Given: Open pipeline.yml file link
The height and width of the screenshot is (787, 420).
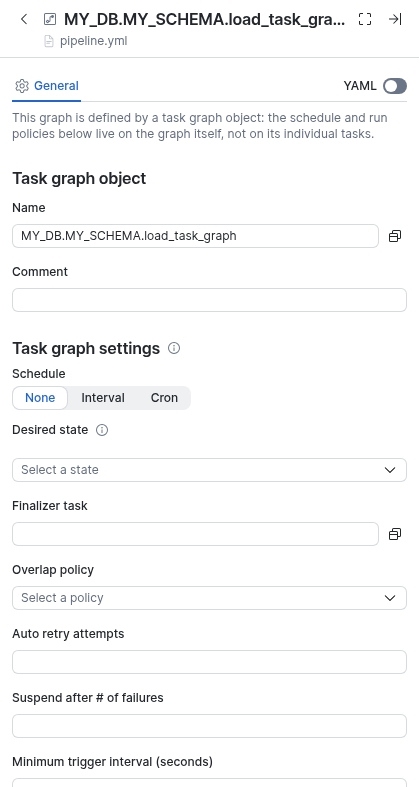Looking at the screenshot, I should pos(93,41).
